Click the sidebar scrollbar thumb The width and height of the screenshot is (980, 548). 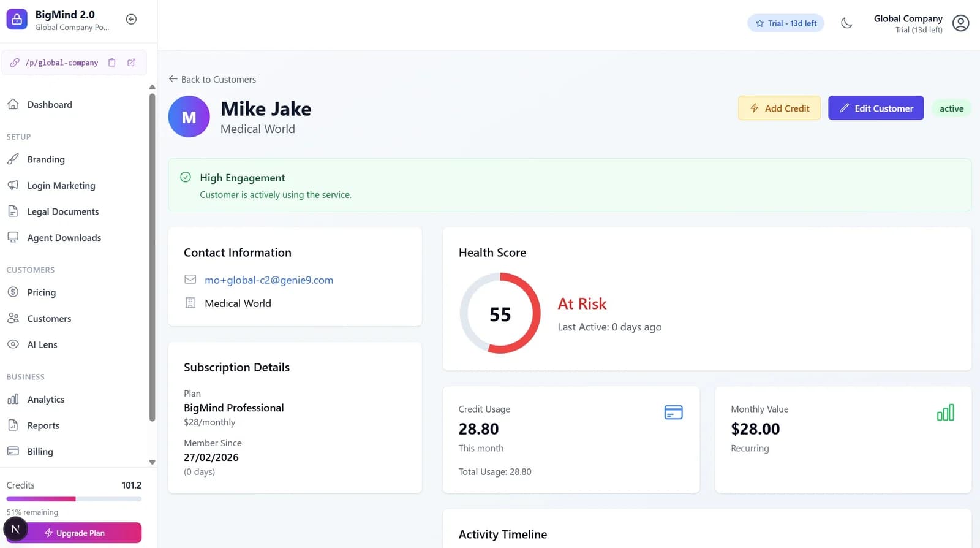pos(152,257)
